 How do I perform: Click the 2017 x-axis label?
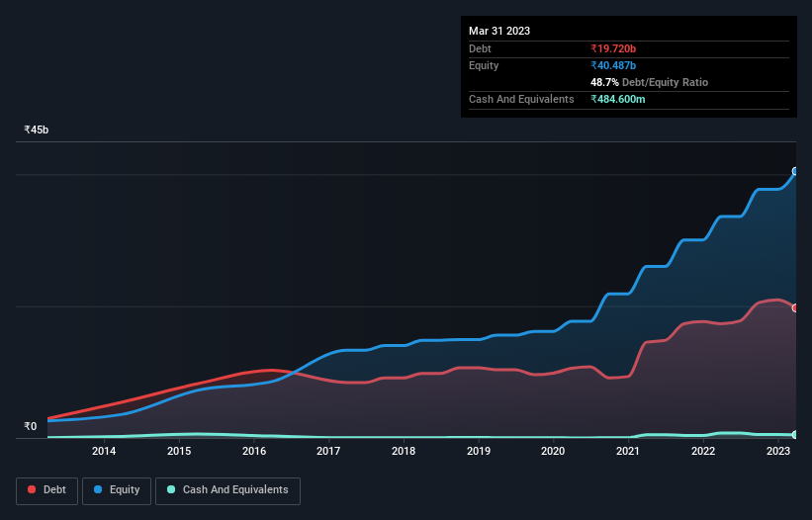pos(328,451)
